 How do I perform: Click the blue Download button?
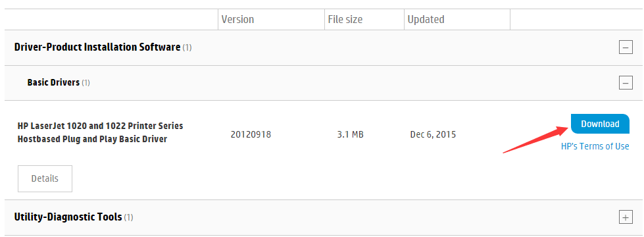click(x=600, y=124)
